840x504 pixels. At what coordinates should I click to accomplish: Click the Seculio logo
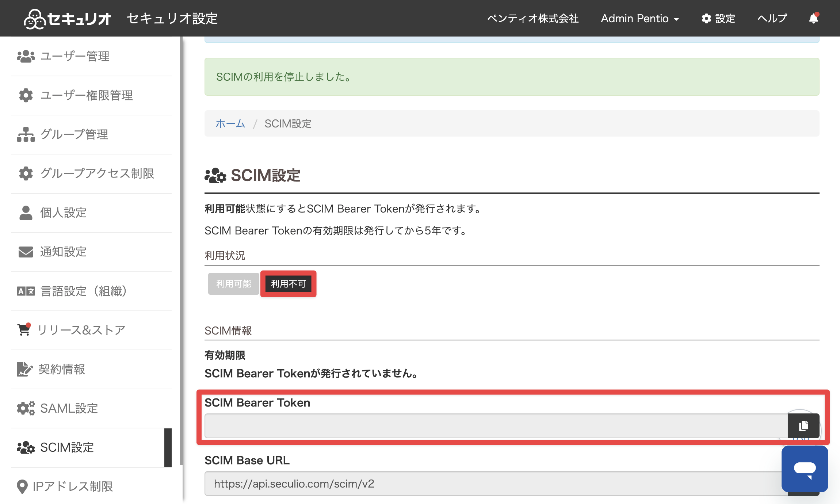67,18
